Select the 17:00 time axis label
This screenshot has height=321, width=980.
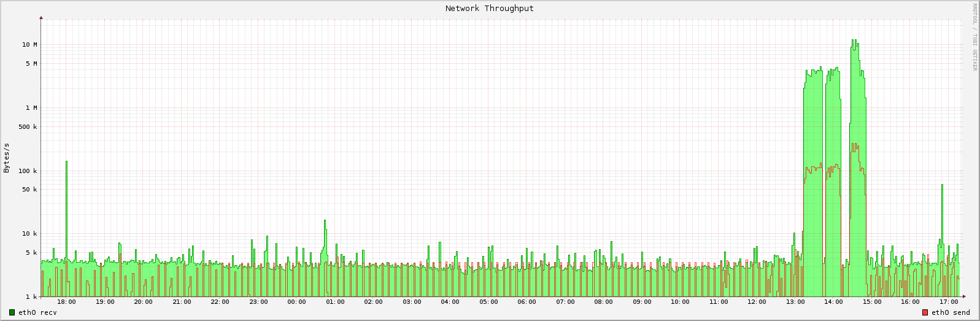click(x=949, y=302)
